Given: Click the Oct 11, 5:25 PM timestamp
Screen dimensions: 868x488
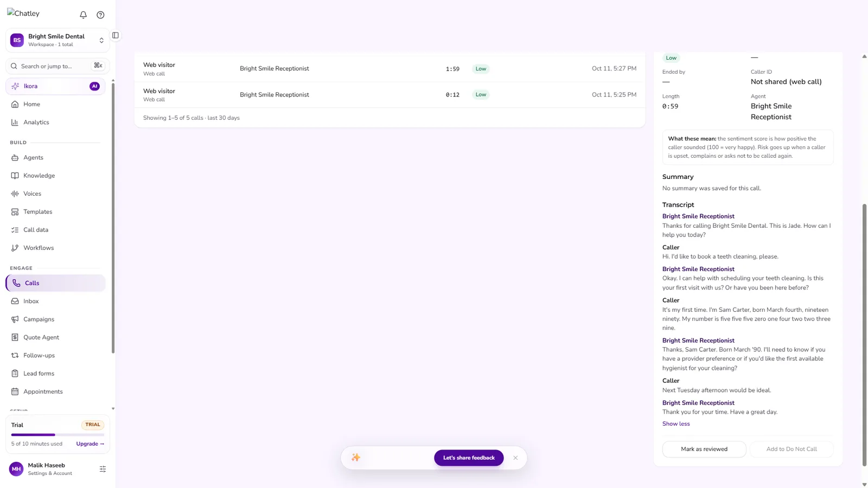Looking at the screenshot, I should [x=614, y=95].
